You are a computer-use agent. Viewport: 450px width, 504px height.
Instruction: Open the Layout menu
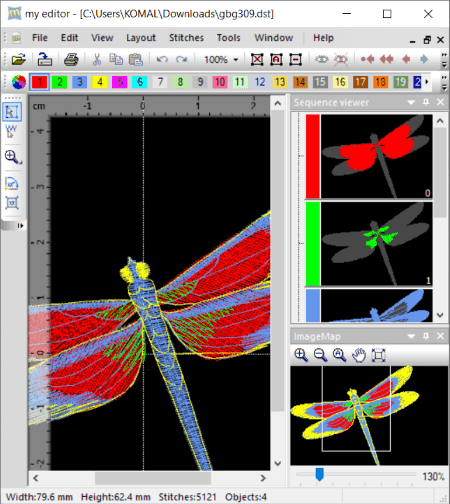click(x=141, y=38)
